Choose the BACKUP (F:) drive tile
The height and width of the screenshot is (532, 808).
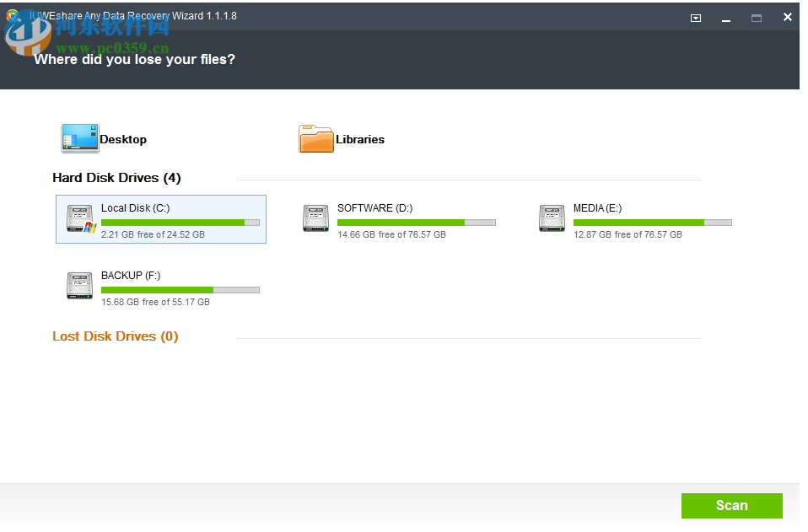tap(160, 285)
